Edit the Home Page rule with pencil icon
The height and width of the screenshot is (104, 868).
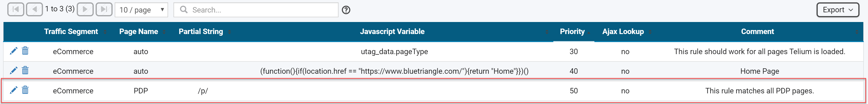13,71
